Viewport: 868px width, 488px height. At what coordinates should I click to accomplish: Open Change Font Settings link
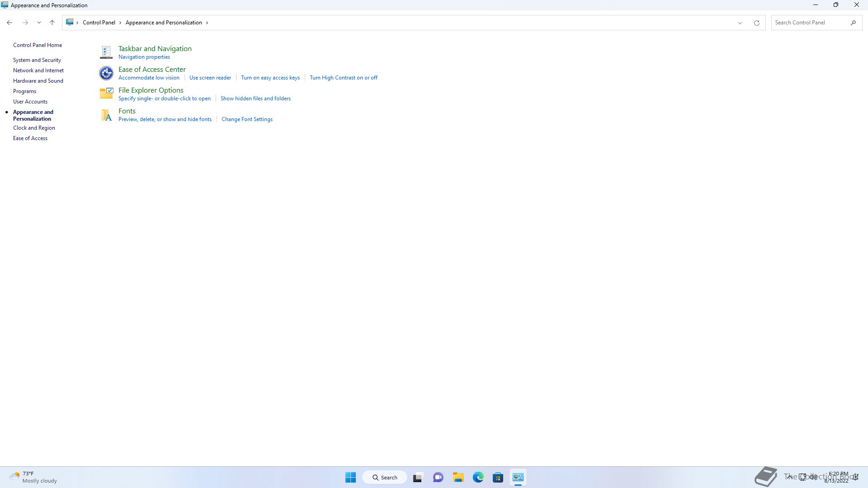tap(247, 119)
